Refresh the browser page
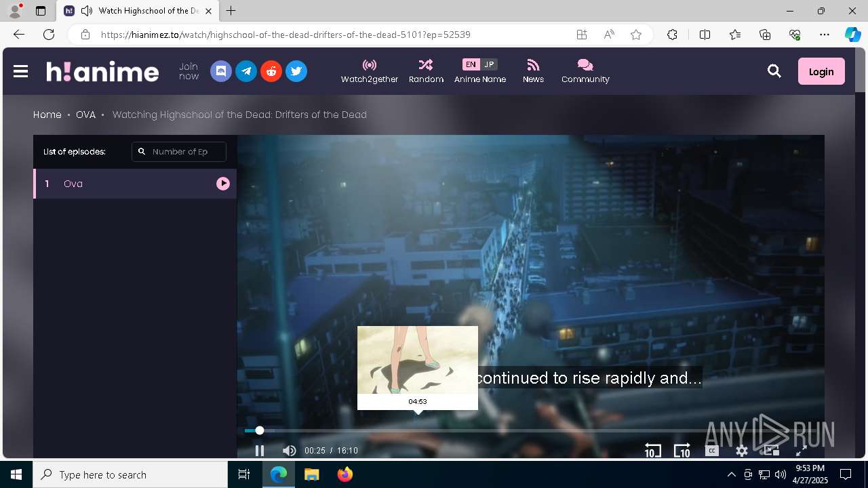Screen dimensions: 868x488 [49, 35]
